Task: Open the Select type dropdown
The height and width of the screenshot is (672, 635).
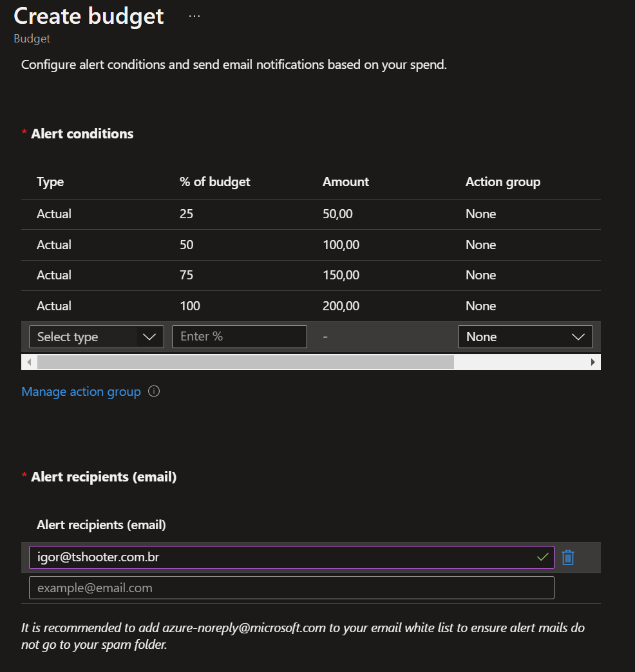Action: [97, 337]
